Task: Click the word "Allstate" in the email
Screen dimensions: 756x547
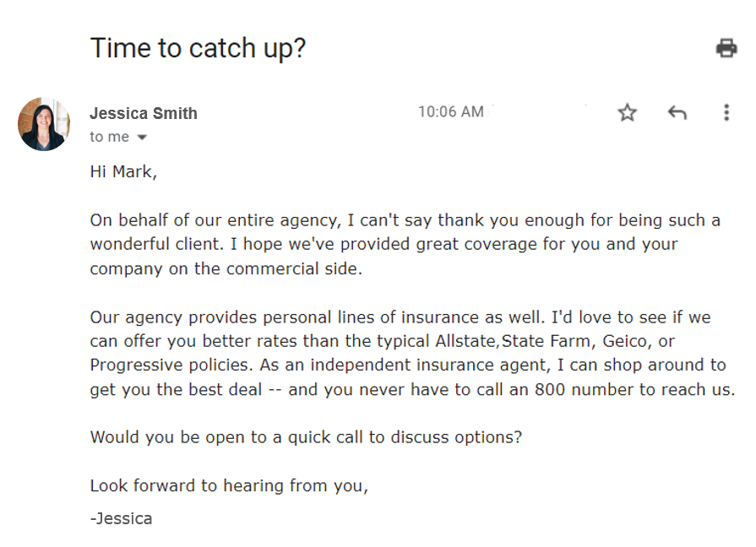Action: pyautogui.click(x=466, y=342)
